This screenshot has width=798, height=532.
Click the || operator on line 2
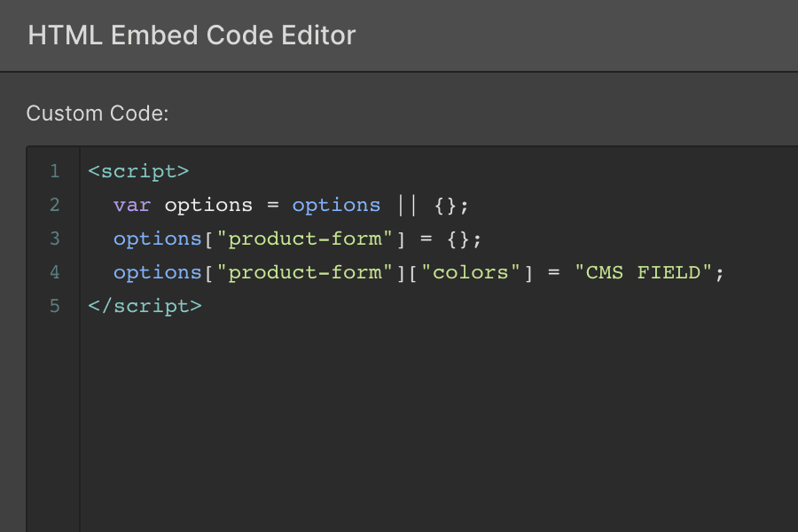coord(407,205)
